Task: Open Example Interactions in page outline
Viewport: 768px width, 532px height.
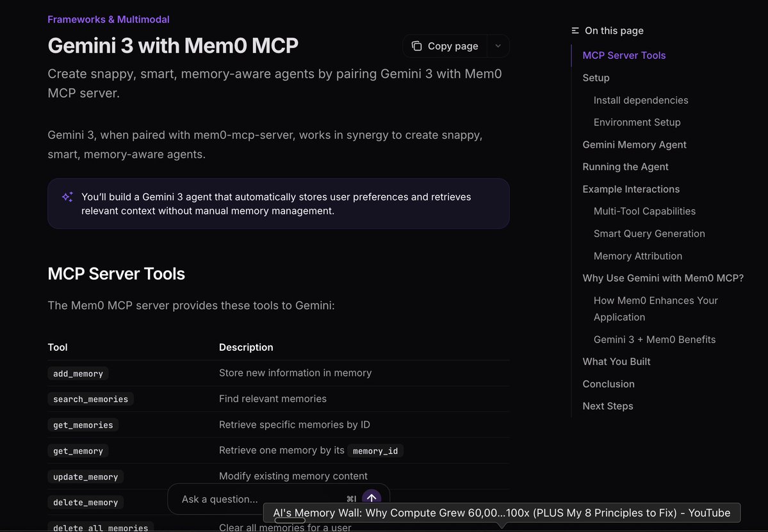Action: pos(631,189)
